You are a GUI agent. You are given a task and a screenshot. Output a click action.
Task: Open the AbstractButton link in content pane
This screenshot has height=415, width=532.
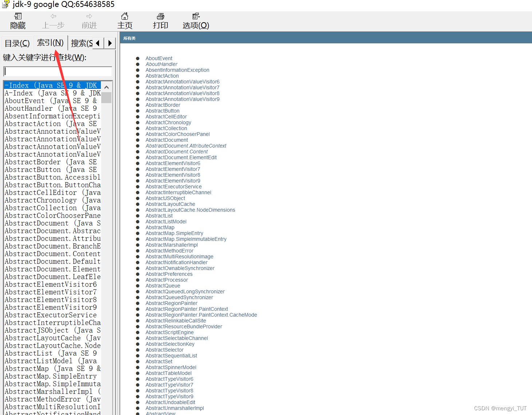coord(162,111)
